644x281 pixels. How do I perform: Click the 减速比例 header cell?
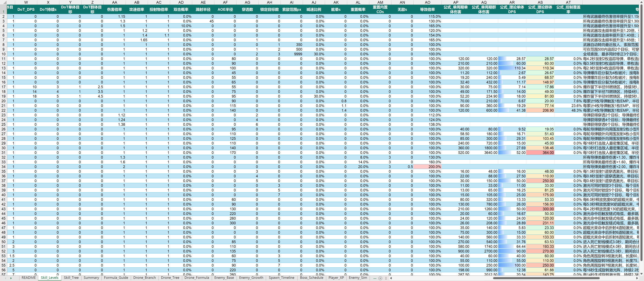(x=314, y=10)
